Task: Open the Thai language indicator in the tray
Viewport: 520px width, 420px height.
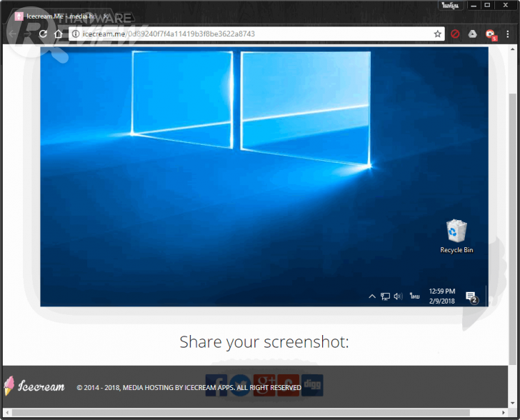Action: pos(414,296)
